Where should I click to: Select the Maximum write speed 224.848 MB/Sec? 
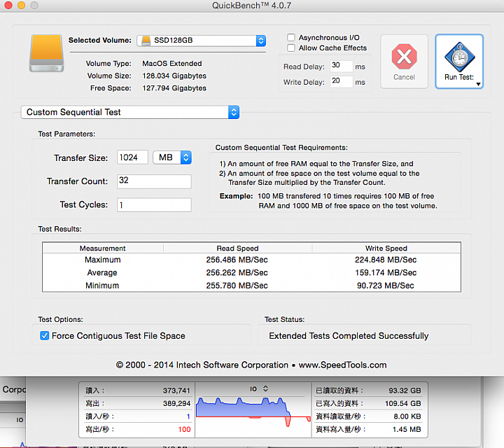click(x=386, y=260)
